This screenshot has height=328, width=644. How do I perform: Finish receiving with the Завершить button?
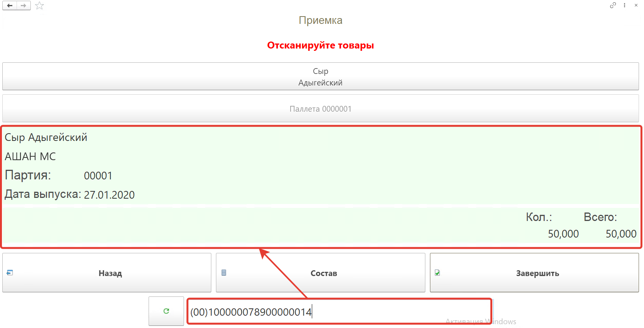tap(534, 273)
